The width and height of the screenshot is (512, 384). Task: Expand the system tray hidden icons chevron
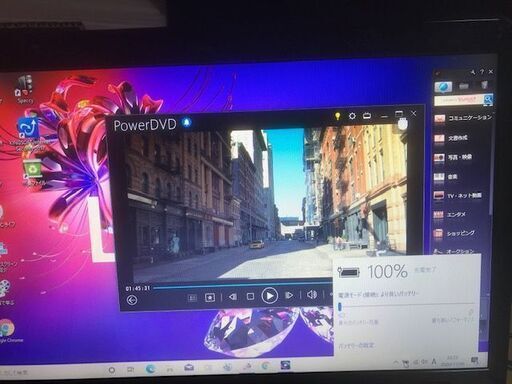click(x=395, y=362)
